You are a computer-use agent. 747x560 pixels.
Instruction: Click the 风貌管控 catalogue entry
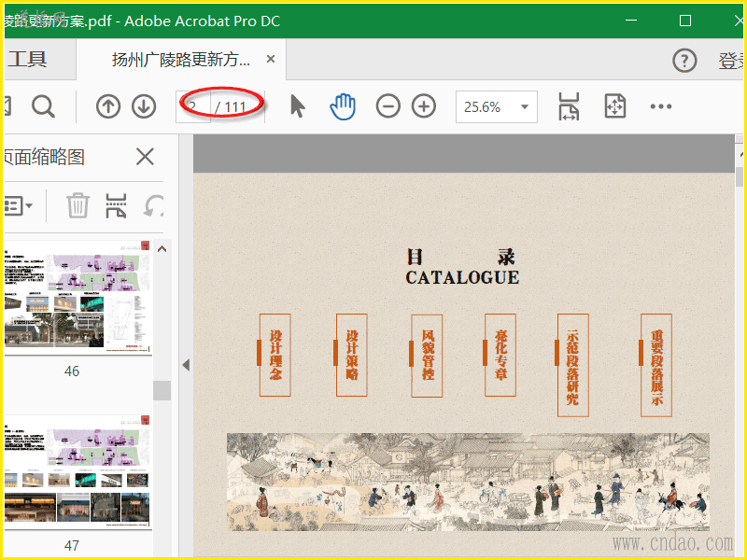[x=427, y=356]
